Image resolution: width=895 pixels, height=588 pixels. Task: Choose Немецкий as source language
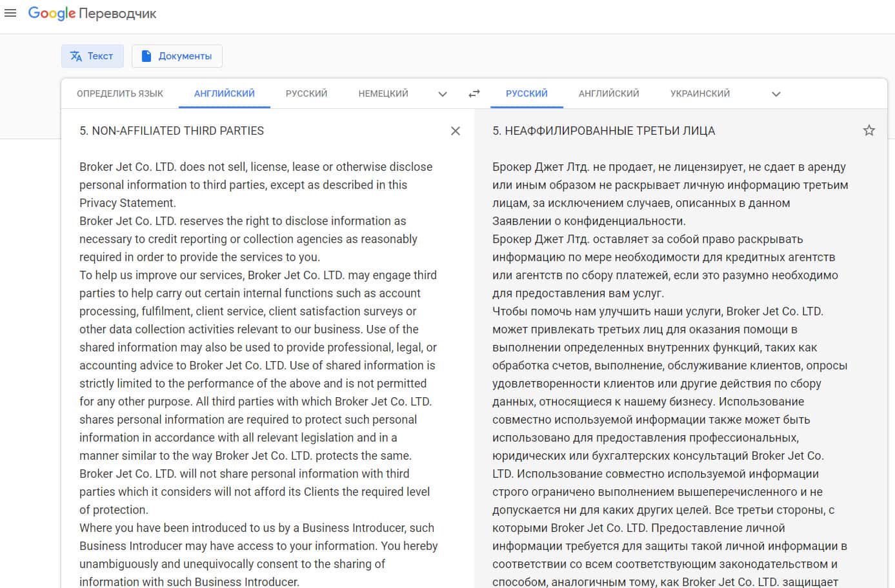click(383, 93)
